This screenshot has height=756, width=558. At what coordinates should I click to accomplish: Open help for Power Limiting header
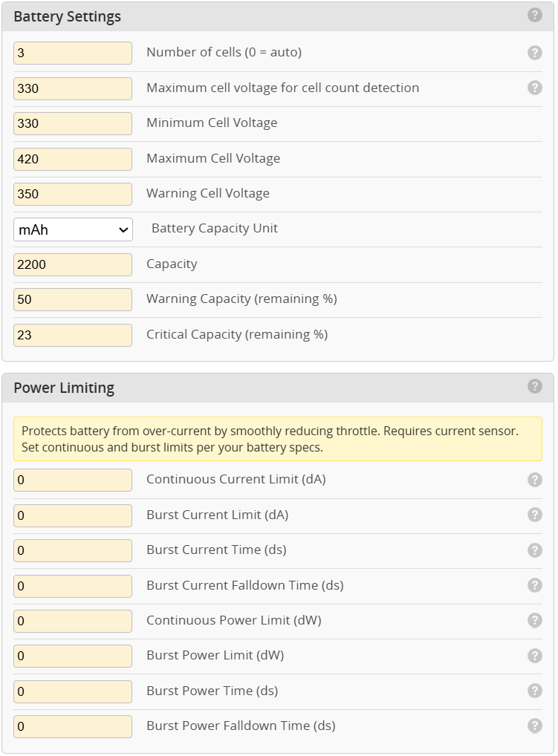click(x=534, y=386)
